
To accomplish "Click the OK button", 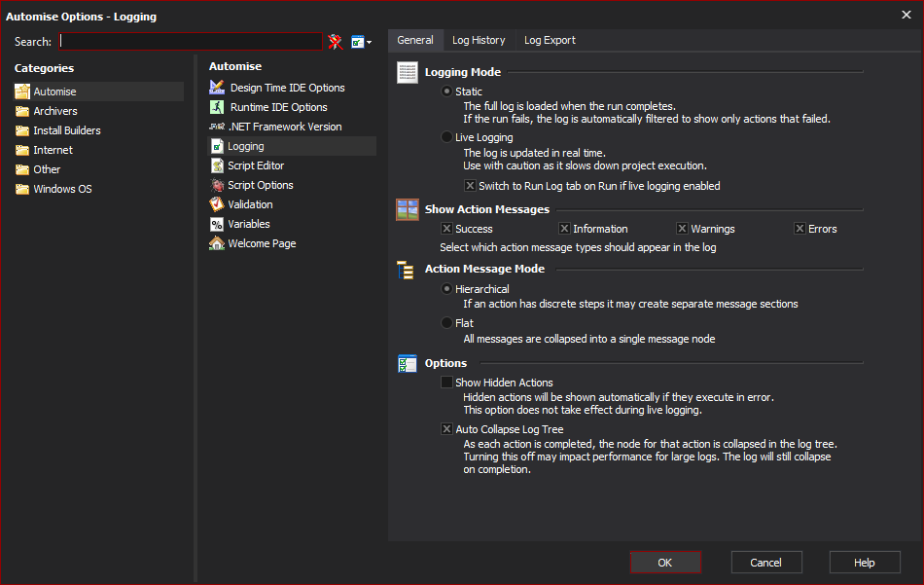I will (665, 563).
